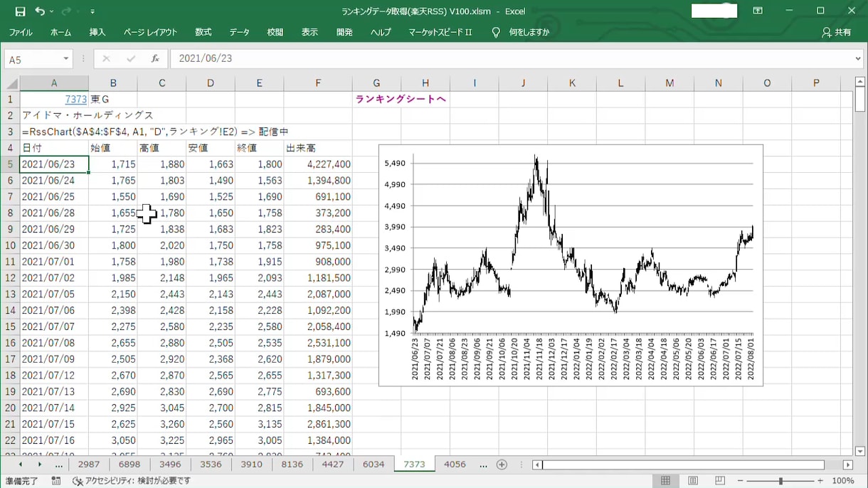
Task: Click the date cell 2021/07/01
Action: [54, 262]
